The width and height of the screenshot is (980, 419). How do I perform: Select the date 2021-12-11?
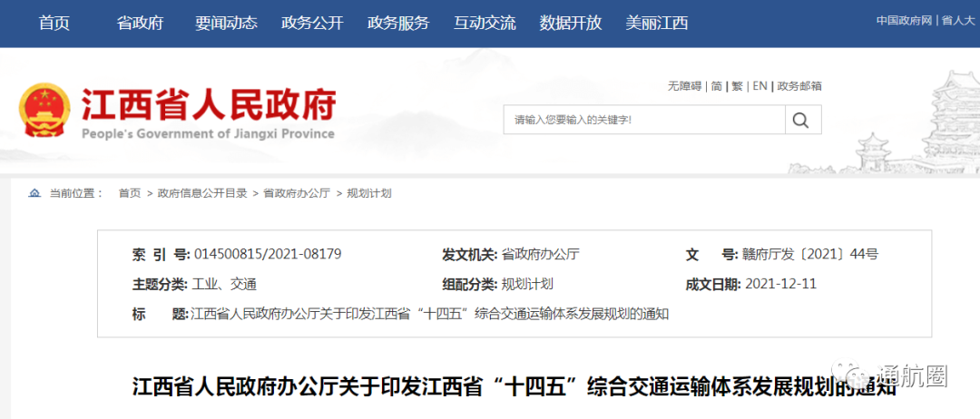780,284
